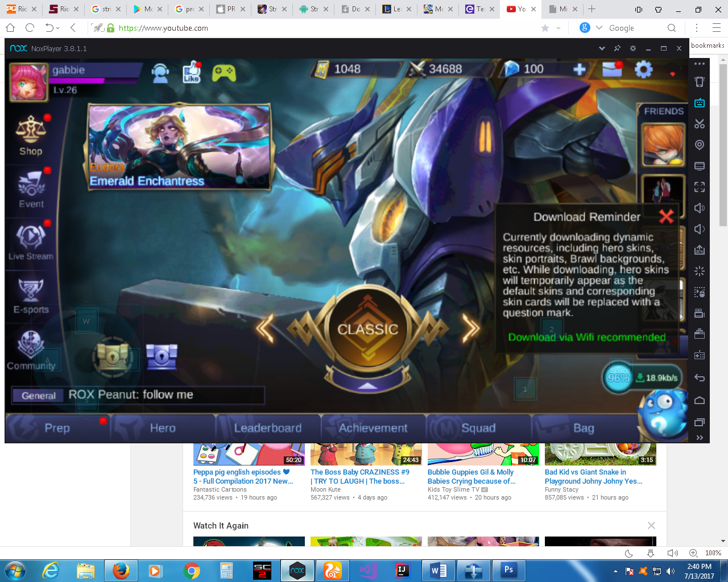Click the plus icon to add diamonds
This screenshot has width=728, height=582.
coord(579,69)
